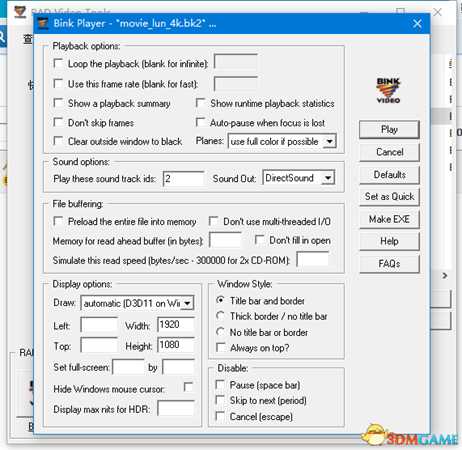Click the Play button

click(389, 129)
